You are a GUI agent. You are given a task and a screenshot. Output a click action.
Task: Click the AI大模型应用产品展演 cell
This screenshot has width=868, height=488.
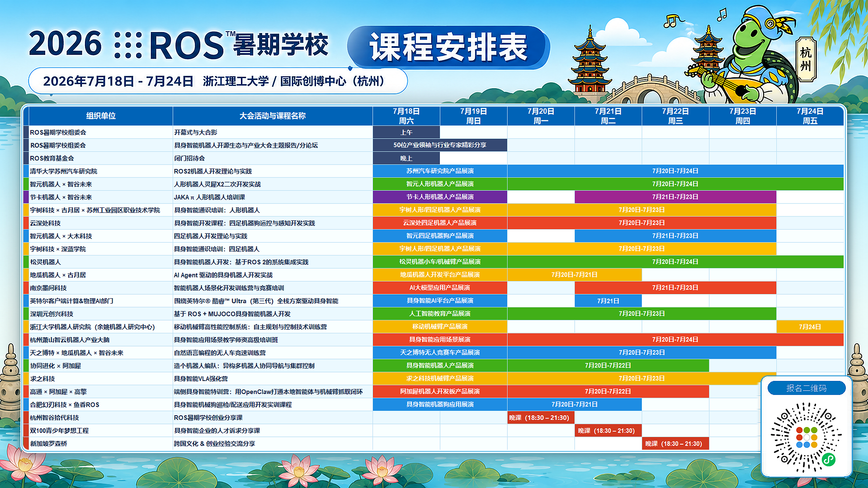[x=440, y=288]
